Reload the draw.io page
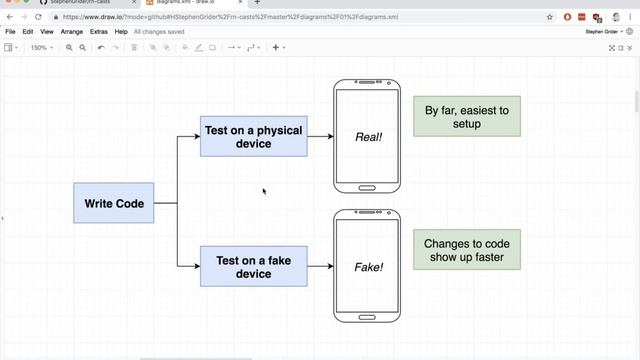 tap(38, 17)
